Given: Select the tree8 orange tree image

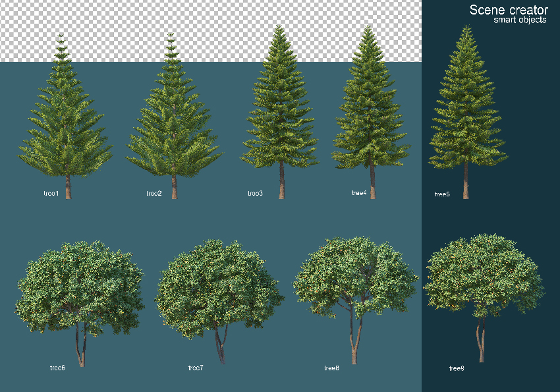Looking at the screenshot, I should point(356,300).
